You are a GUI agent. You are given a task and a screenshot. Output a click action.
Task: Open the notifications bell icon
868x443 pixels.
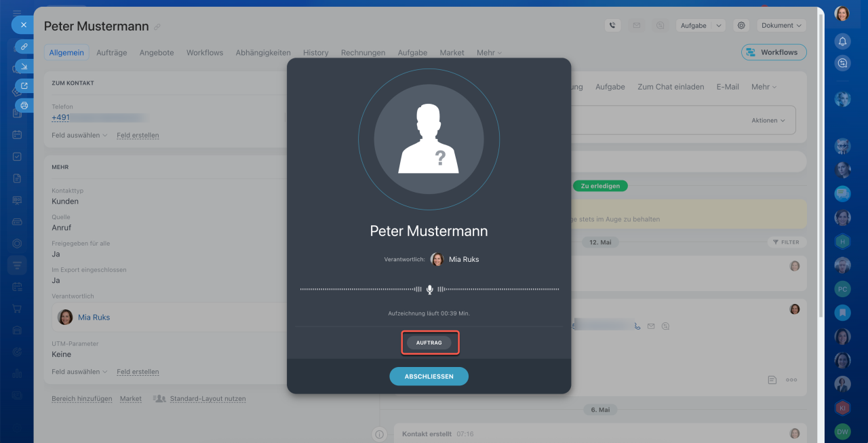tap(842, 41)
